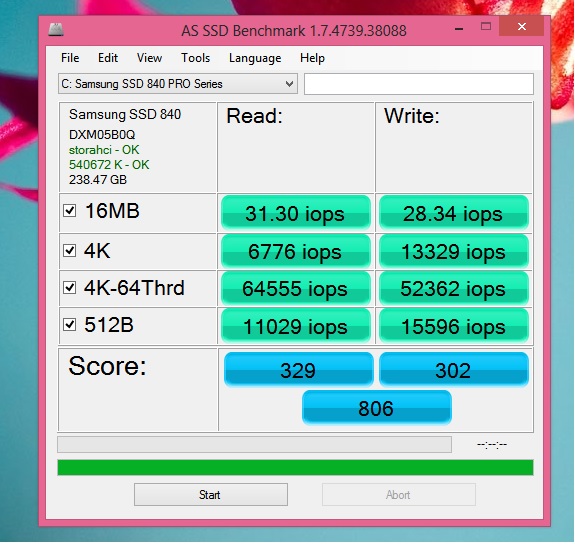This screenshot has height=546, width=575.
Task: Open the Tools menu
Action: [x=195, y=58]
